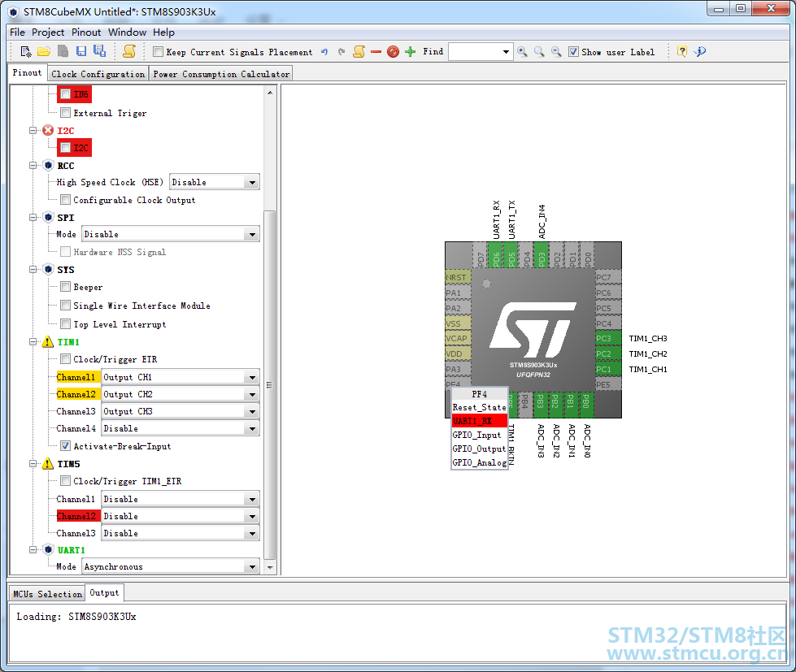Click the SYS shield icon in tree
The height and width of the screenshot is (672, 796).
tap(48, 269)
